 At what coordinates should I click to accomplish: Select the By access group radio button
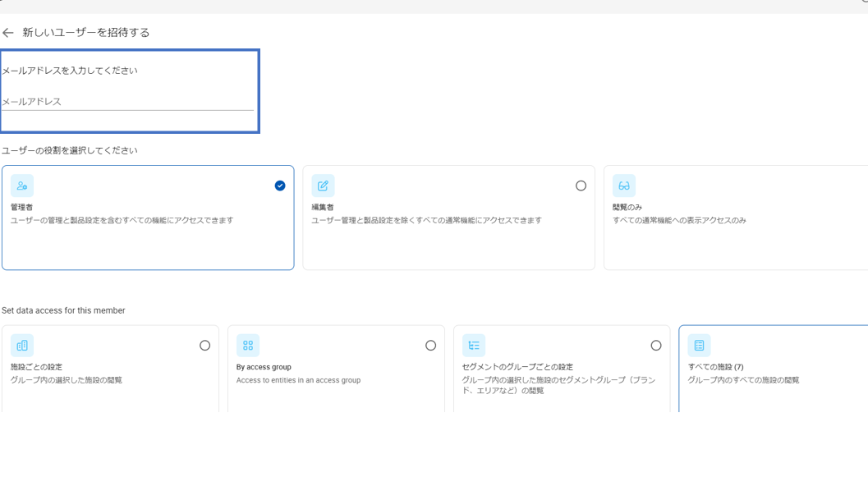tap(430, 346)
